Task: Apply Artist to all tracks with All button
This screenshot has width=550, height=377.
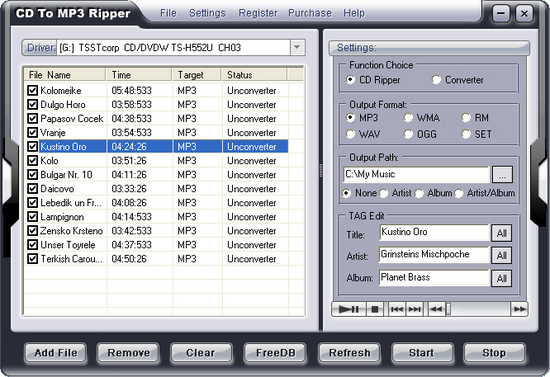Action: tap(502, 255)
